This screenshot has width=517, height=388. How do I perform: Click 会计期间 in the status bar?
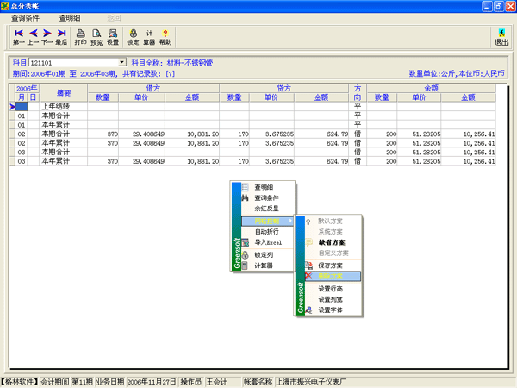point(55,382)
